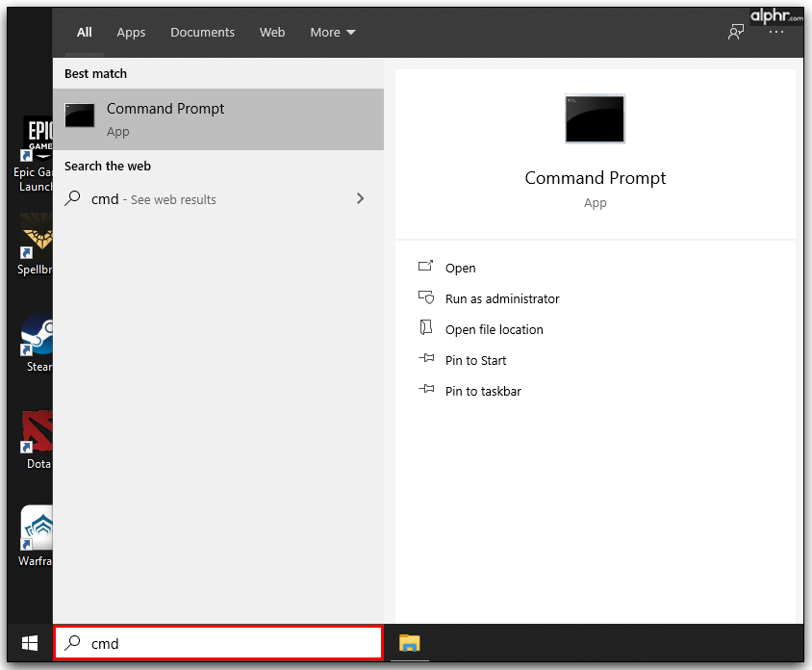Click 'cmd - See web results' suggestion
Image resolution: width=812 pixels, height=670 pixels.
tap(154, 199)
